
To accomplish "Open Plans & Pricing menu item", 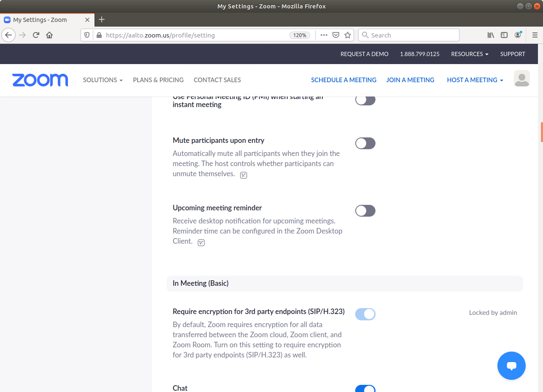I will click(x=158, y=80).
